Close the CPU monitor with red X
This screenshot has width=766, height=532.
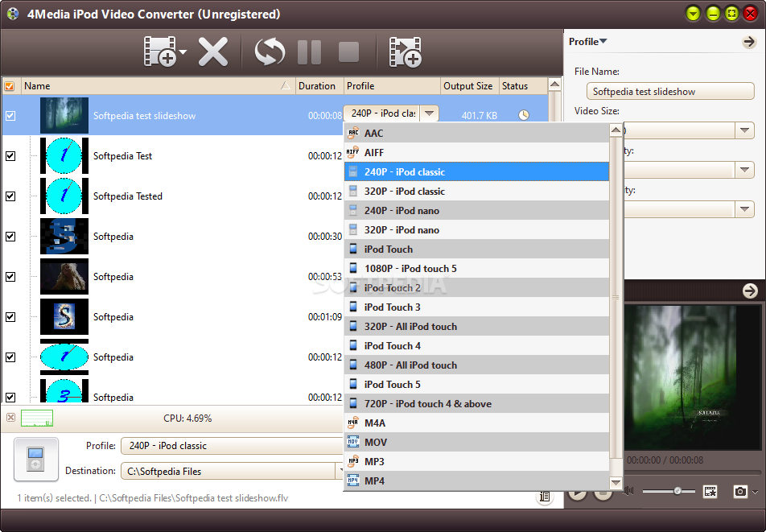click(x=10, y=418)
